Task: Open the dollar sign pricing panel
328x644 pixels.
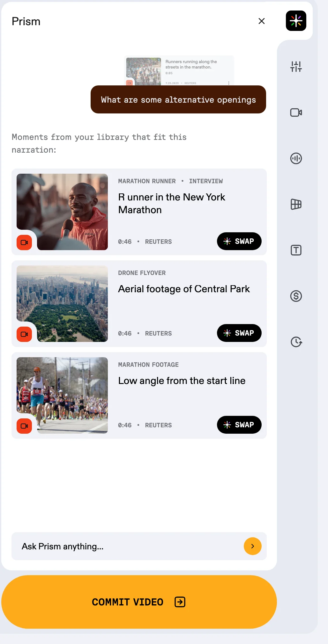Action: click(x=296, y=296)
